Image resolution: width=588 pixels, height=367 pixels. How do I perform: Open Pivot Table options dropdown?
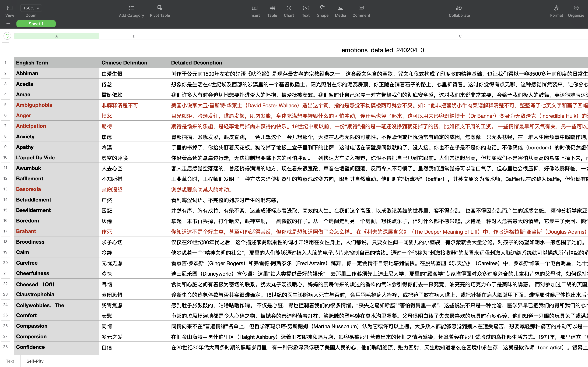160,10
